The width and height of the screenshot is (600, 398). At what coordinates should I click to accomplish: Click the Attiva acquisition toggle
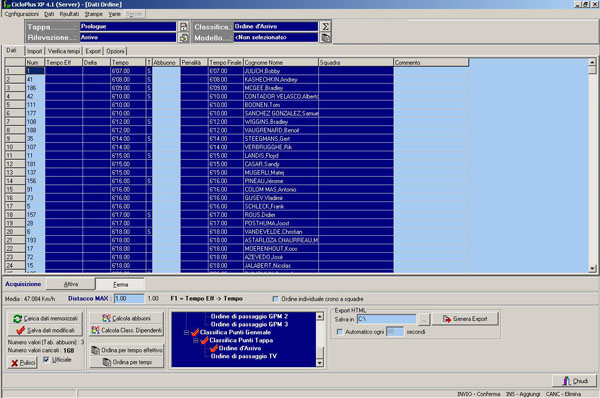tap(71, 284)
